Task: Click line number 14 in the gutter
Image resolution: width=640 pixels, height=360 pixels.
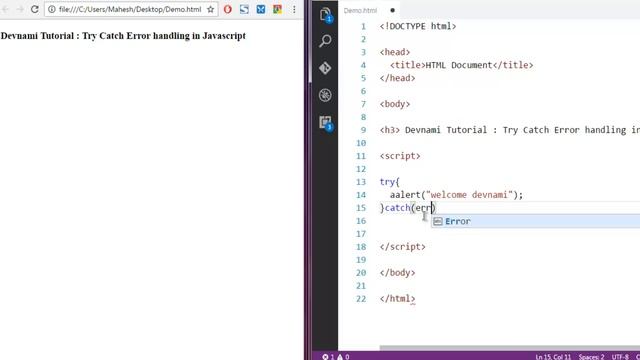Action: point(361,195)
